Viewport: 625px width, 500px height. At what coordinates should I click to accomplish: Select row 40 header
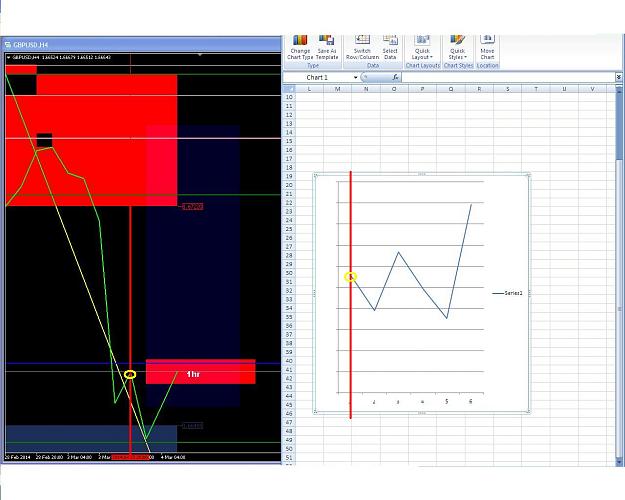click(x=289, y=360)
